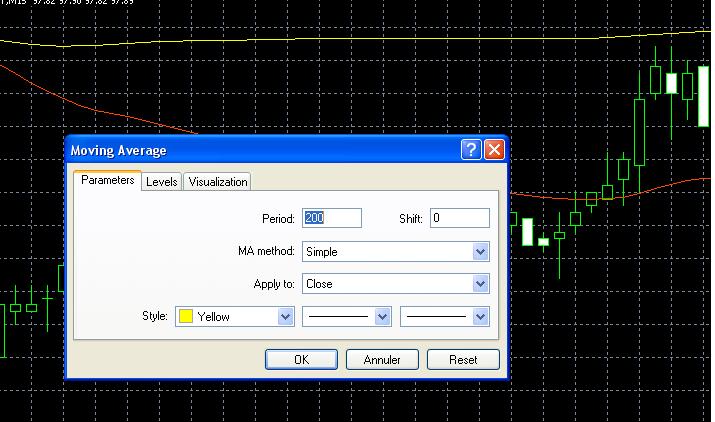Viewport: 715px width, 422px height.
Task: Click into the Period input field
Action: point(331,218)
